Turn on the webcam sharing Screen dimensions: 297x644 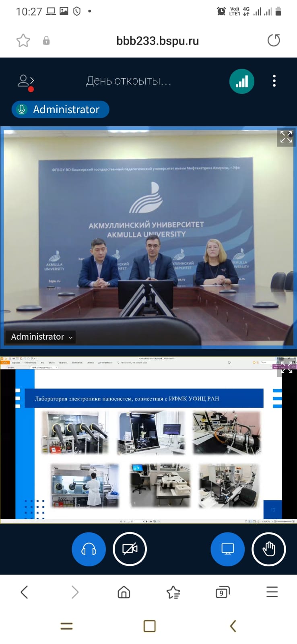(x=130, y=549)
